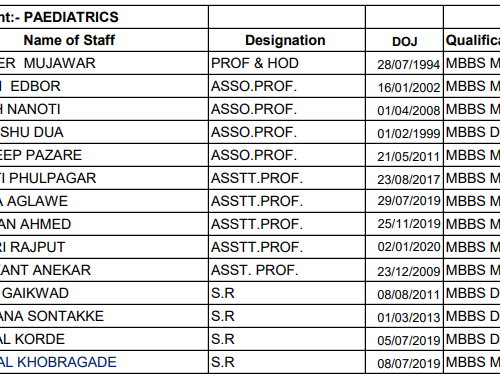Image resolution: width=500 pixels, height=378 pixels.
Task: Click the GAIKWAD S.R designation cell
Action: click(287, 293)
